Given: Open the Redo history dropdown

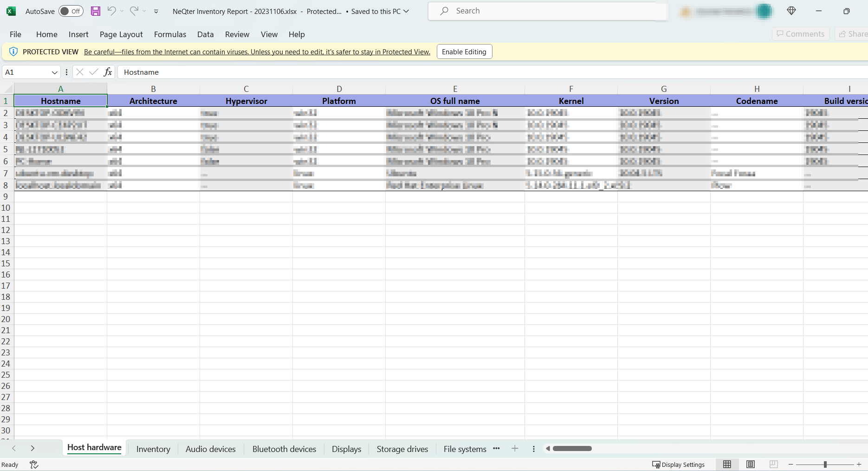Looking at the screenshot, I should [144, 11].
